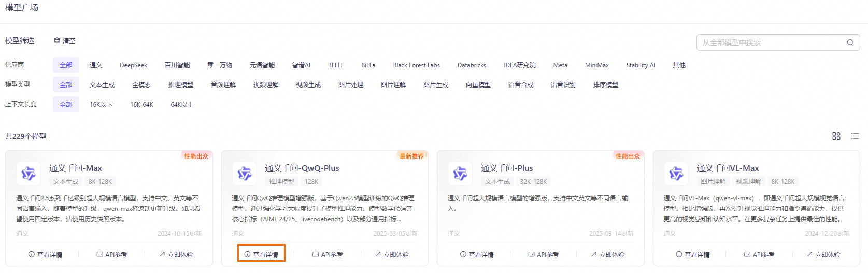Click the 通义千问-Max model logo
The width and height of the screenshot is (868, 273).
coord(29,174)
